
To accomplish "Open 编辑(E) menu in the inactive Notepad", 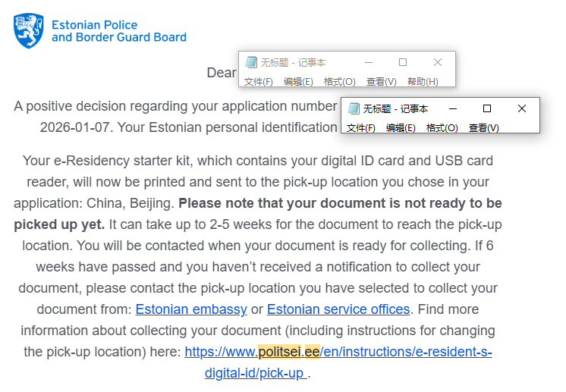I will tap(298, 82).
